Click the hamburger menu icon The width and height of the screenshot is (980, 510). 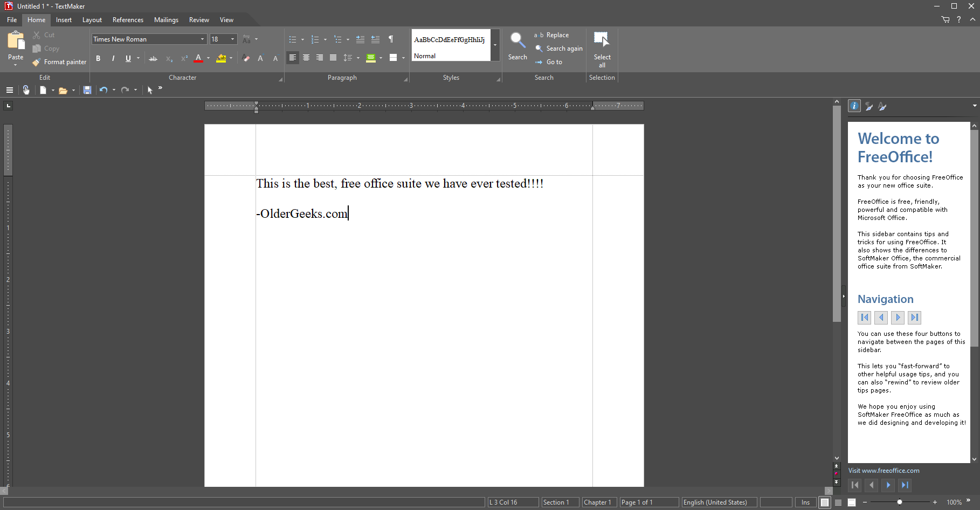click(9, 90)
